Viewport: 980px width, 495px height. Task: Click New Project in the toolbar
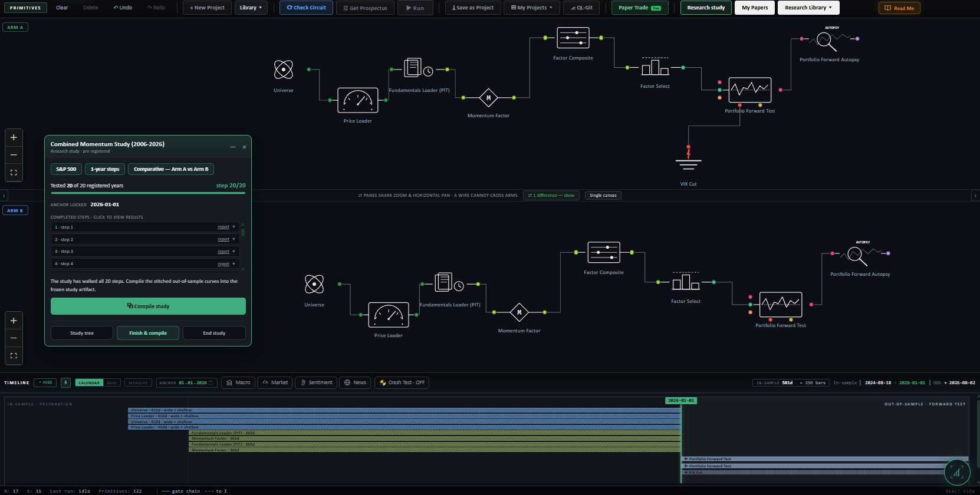(x=207, y=8)
